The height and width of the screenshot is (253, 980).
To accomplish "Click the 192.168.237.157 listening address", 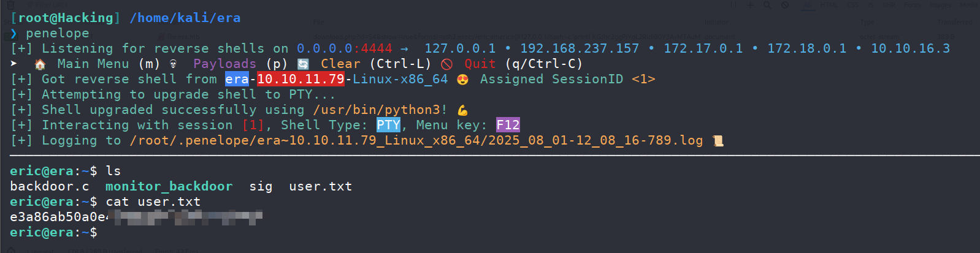I will [x=580, y=48].
